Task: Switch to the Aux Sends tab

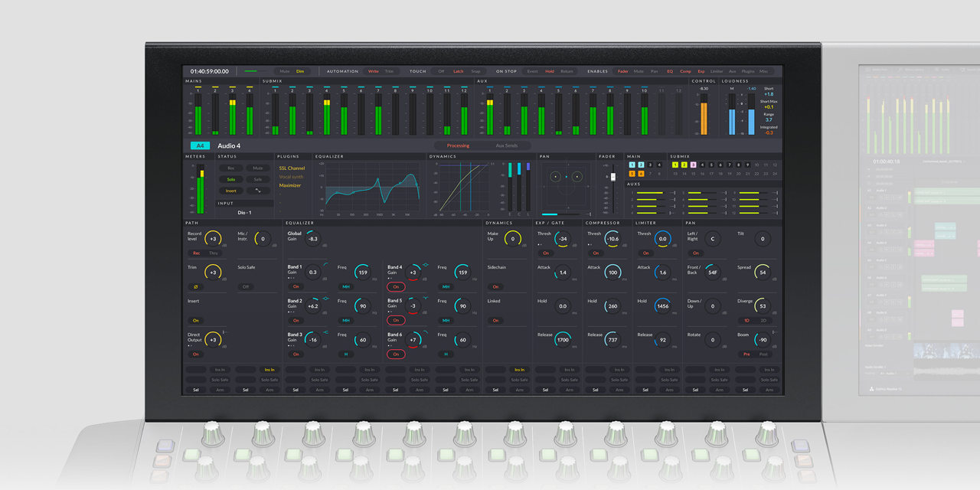Action: click(506, 145)
